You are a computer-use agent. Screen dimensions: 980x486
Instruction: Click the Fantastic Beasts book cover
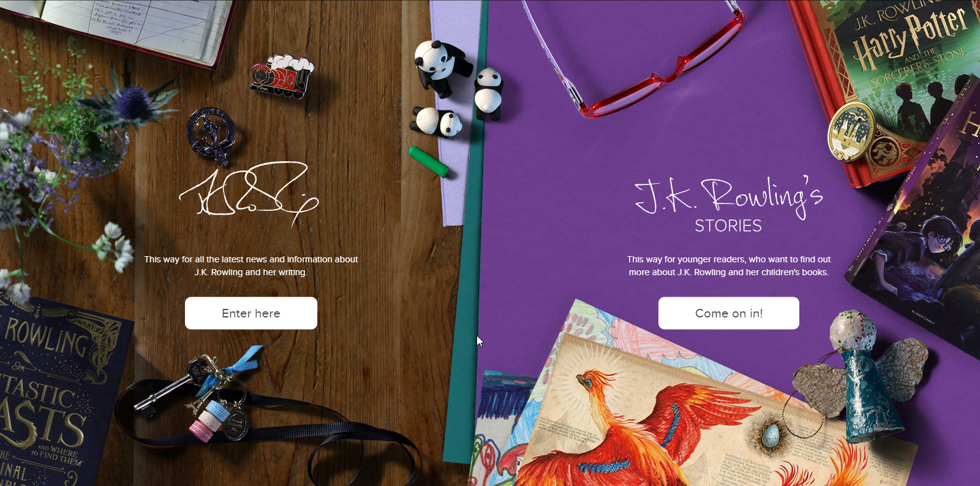[55, 392]
